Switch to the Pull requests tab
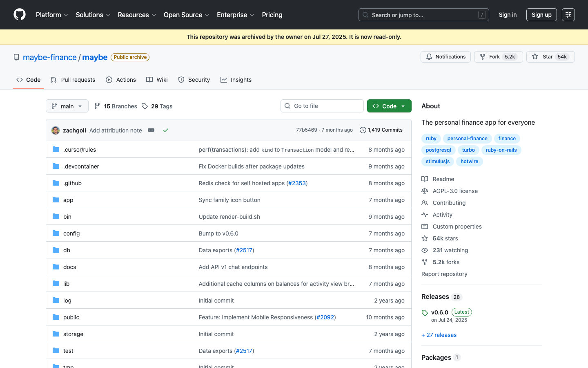588x368 pixels. [73, 80]
